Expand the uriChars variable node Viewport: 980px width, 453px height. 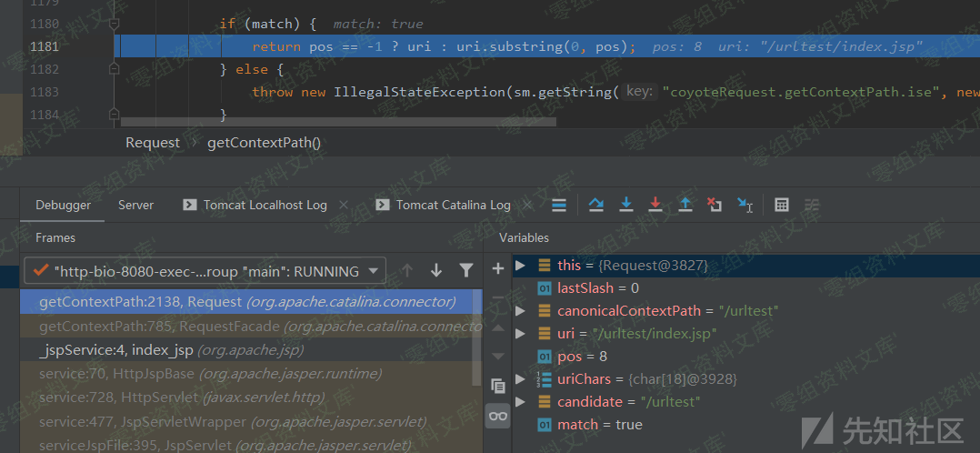(x=520, y=378)
